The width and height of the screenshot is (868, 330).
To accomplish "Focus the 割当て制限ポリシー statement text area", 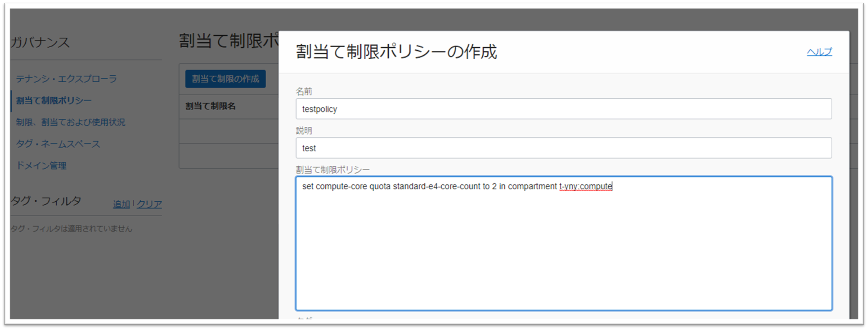I will click(x=564, y=243).
